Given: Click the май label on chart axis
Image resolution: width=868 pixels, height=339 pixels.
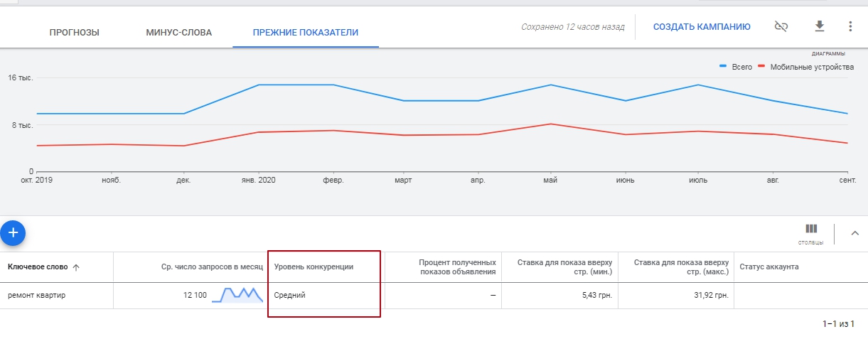Looking at the screenshot, I should [x=550, y=180].
